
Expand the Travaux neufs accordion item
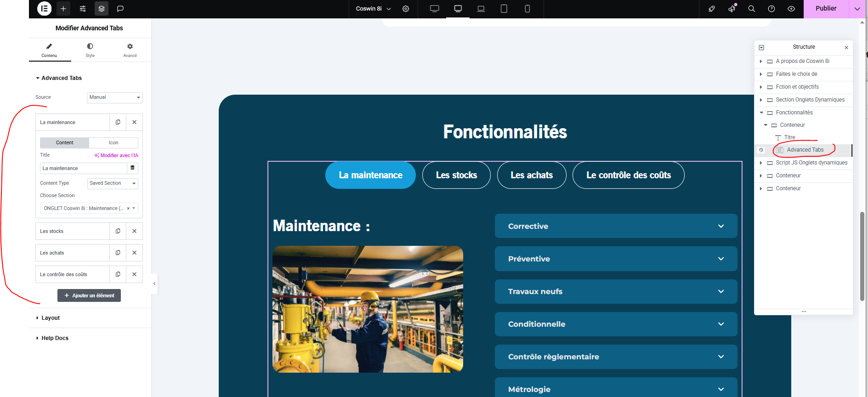pos(616,291)
